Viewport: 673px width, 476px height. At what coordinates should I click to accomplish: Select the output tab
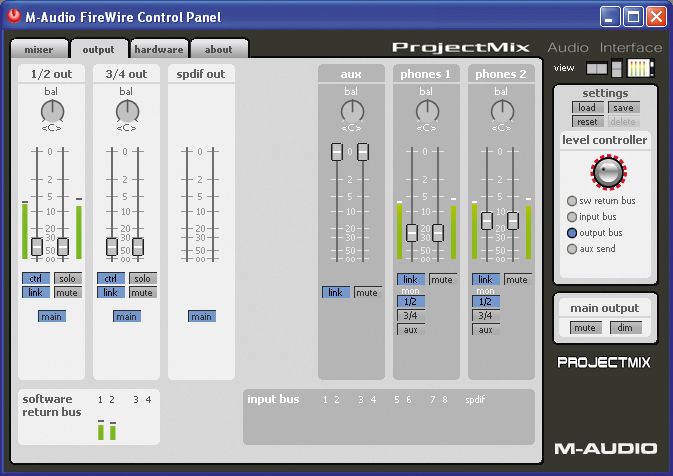pos(99,49)
